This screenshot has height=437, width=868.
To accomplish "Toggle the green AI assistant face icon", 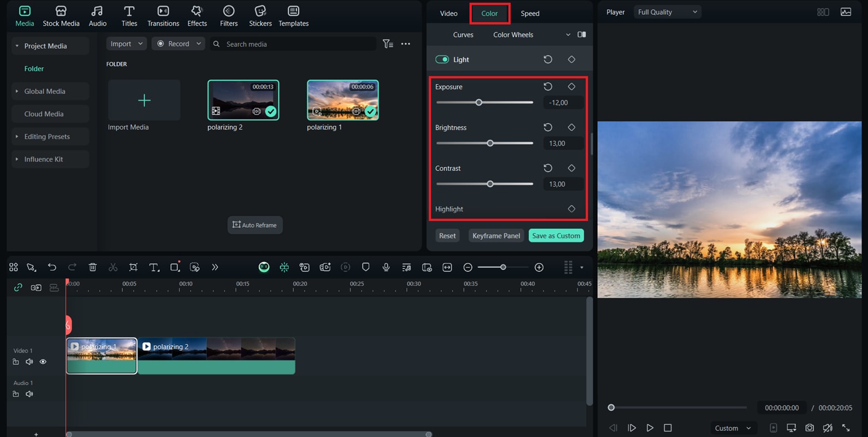I will (x=264, y=267).
